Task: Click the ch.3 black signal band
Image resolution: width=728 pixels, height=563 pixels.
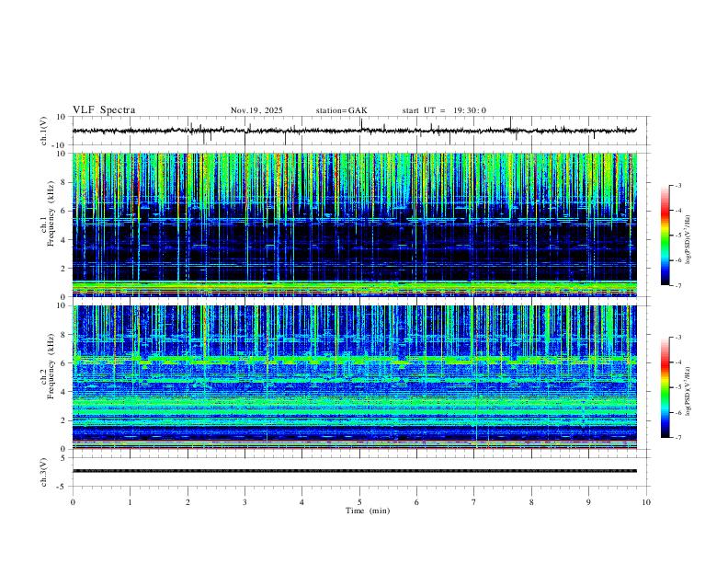Action: (x=354, y=471)
